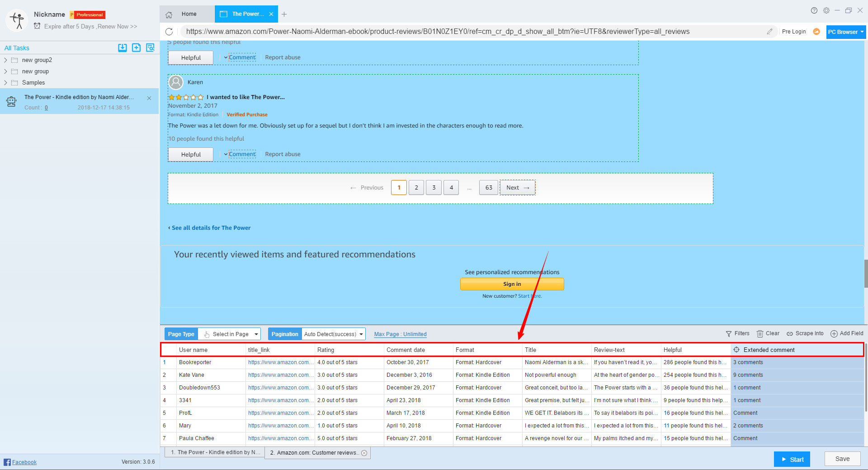Open the help question mark icon
The image size is (868, 470).
(x=814, y=10)
